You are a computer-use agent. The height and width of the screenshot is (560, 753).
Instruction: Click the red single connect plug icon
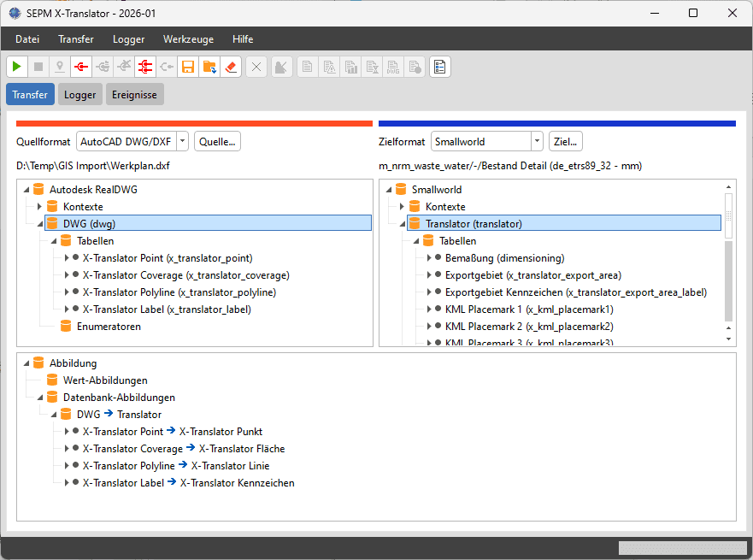coord(81,67)
